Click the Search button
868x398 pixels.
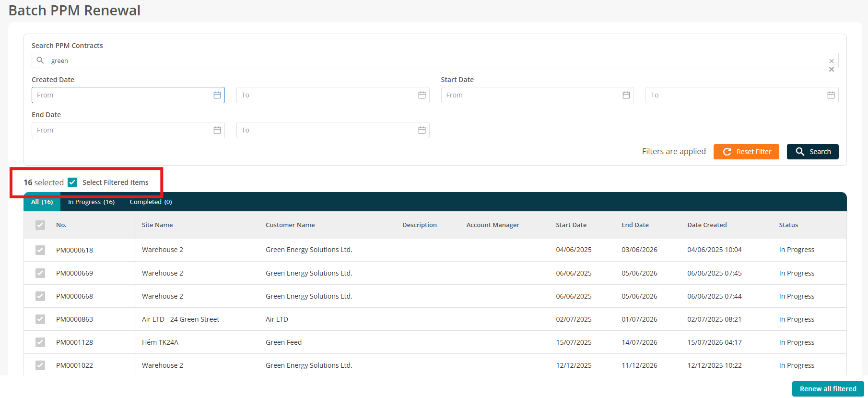(x=812, y=152)
